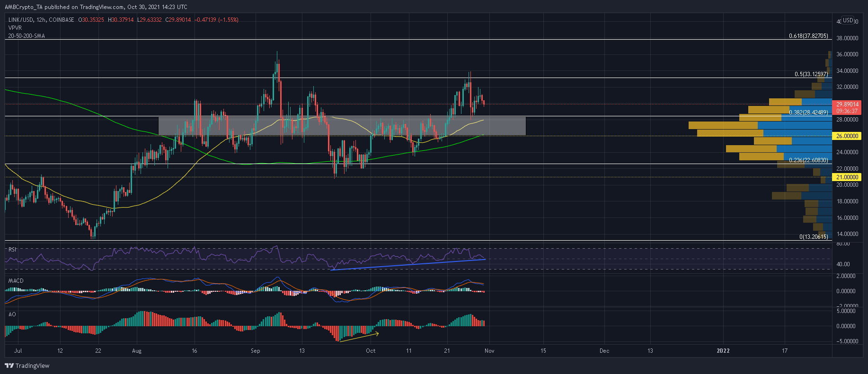Click the 34.00000 price axis label
Viewport: 868px width, 374px height.
click(x=847, y=71)
